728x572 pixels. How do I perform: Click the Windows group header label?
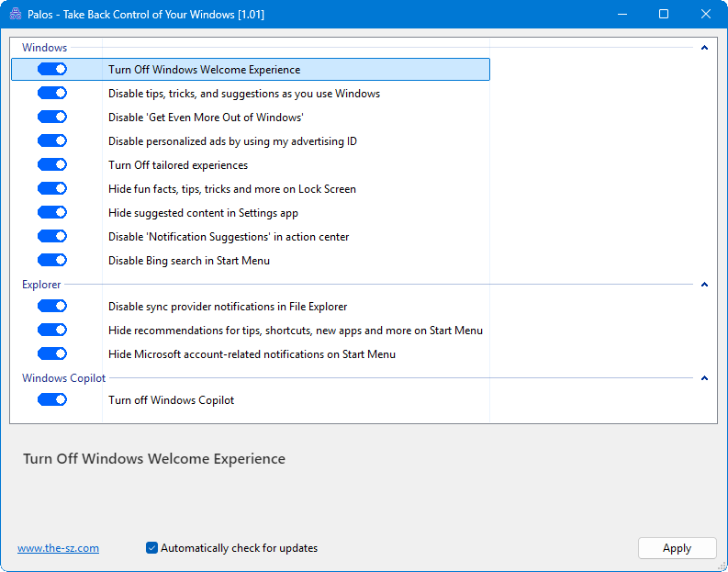(45, 48)
